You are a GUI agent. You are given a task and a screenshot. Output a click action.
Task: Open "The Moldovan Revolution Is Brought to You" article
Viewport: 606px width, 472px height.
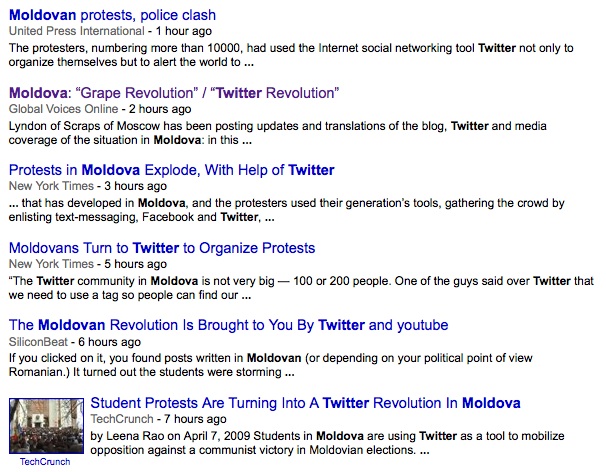click(x=228, y=325)
